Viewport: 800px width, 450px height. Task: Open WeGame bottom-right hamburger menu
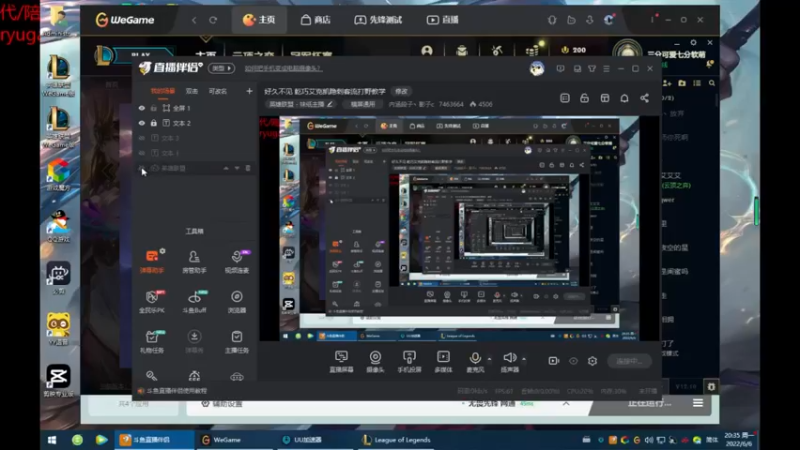(x=698, y=403)
